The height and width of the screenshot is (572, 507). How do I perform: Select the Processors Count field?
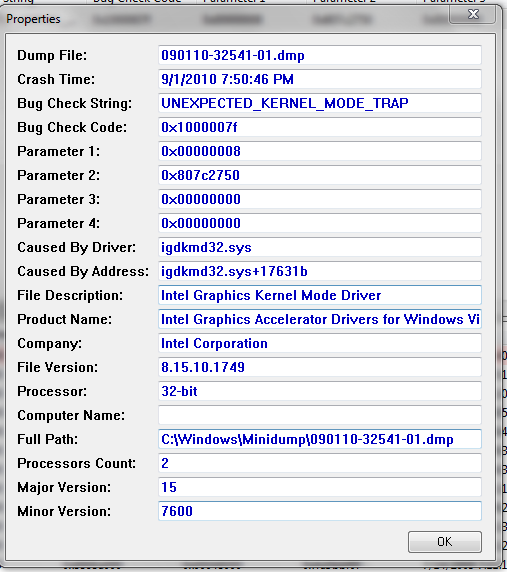pyautogui.click(x=320, y=463)
